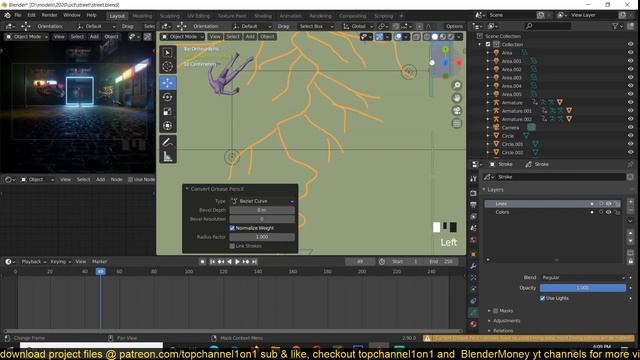Open the File menu

coord(18,15)
